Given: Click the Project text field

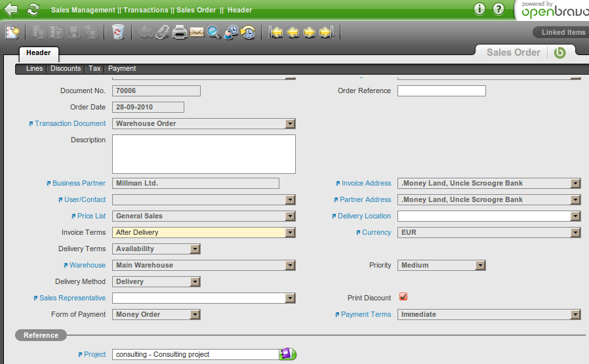Looking at the screenshot, I should click(195, 354).
